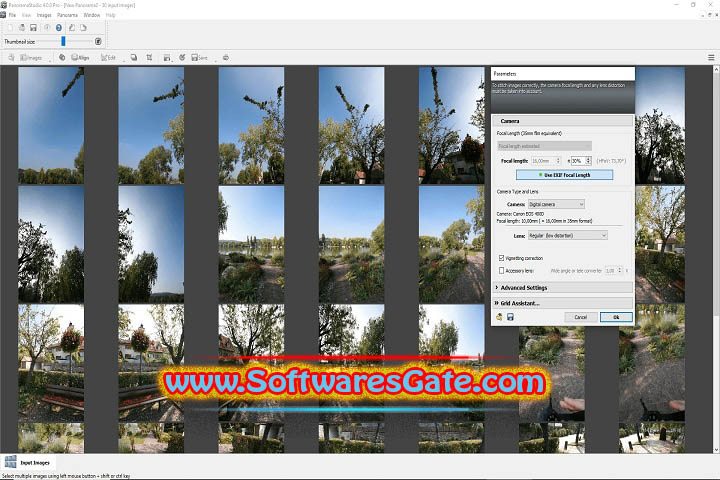This screenshot has height=480, width=720.
Task: Enable the Accessory lens checkbox
Action: pos(501,271)
